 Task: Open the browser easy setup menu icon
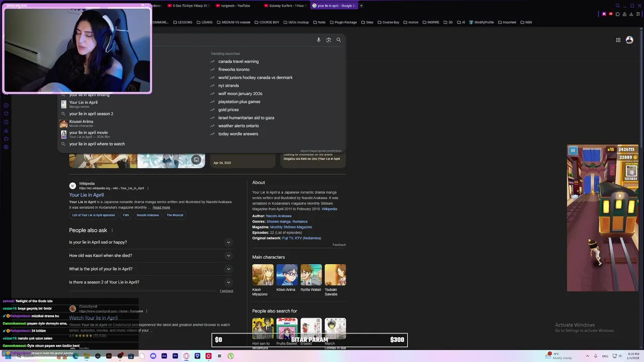(x=638, y=14)
